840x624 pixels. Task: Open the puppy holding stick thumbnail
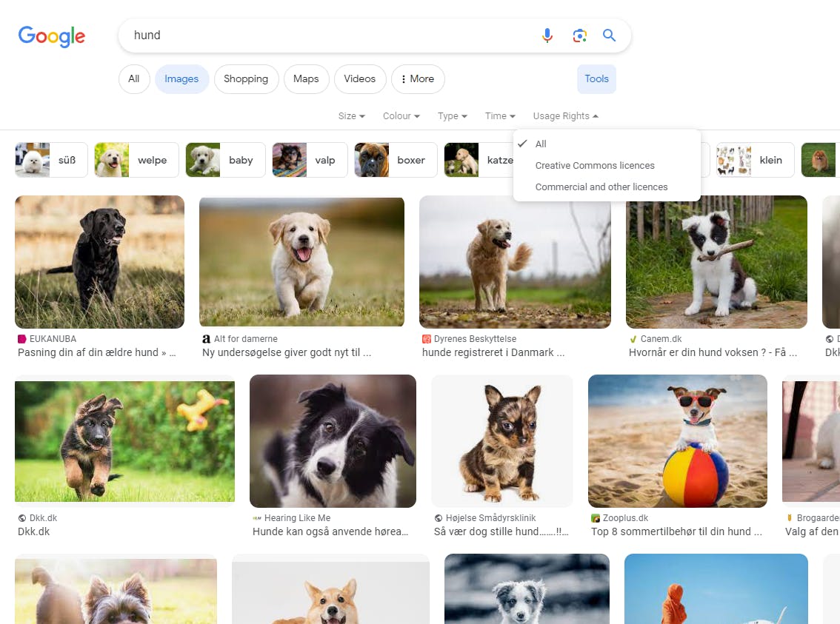point(716,262)
